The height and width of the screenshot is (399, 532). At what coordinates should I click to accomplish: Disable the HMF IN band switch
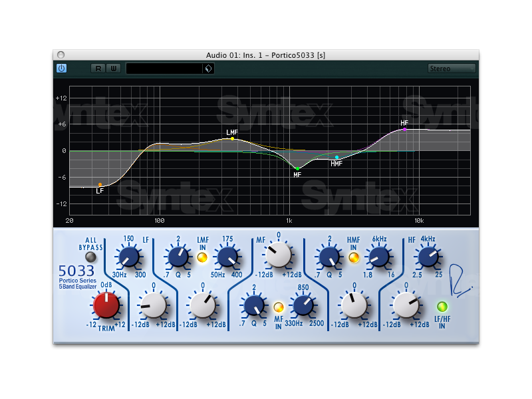tap(354, 257)
